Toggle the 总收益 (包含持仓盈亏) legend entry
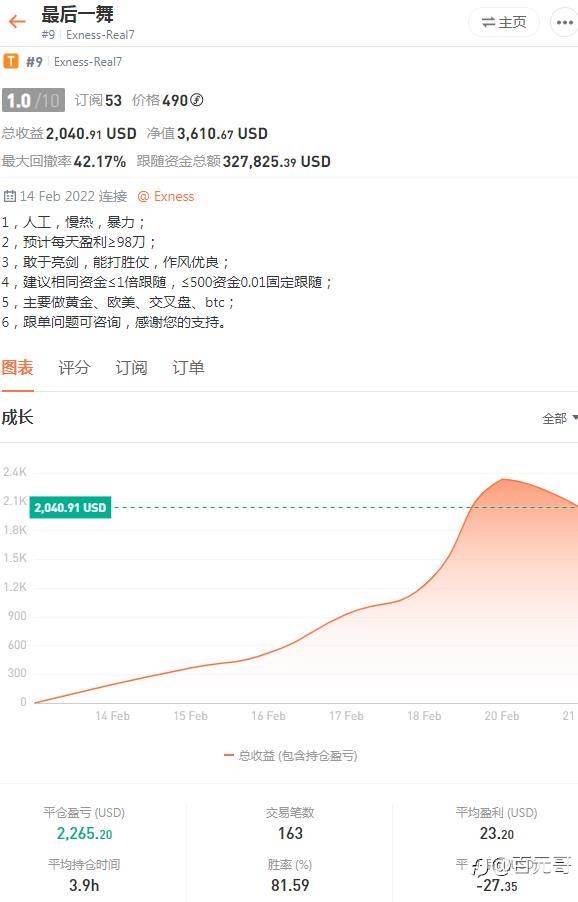Viewport: 578px width, 902px height. click(290, 755)
